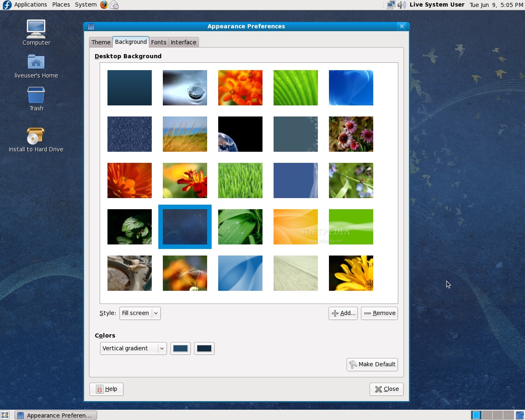Image resolution: width=525 pixels, height=420 pixels.
Task: Select the green leaf veins wallpaper
Action: pyautogui.click(x=296, y=88)
